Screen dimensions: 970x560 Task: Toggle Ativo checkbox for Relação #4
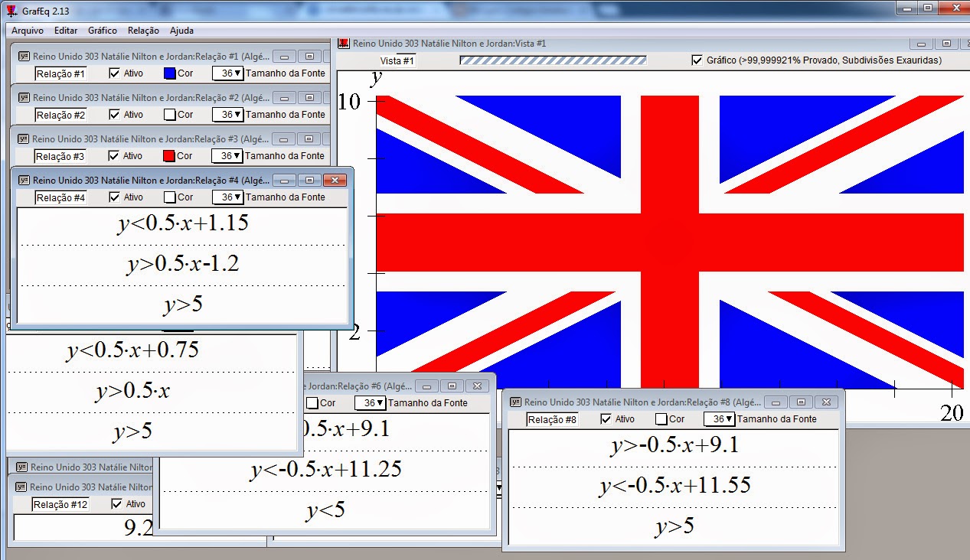point(115,197)
